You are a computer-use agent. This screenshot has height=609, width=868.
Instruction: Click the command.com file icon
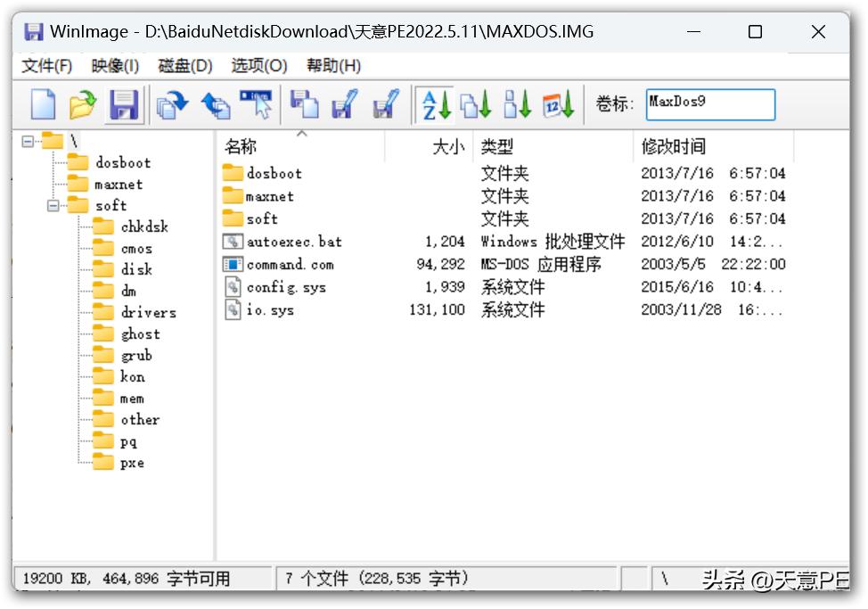click(233, 264)
